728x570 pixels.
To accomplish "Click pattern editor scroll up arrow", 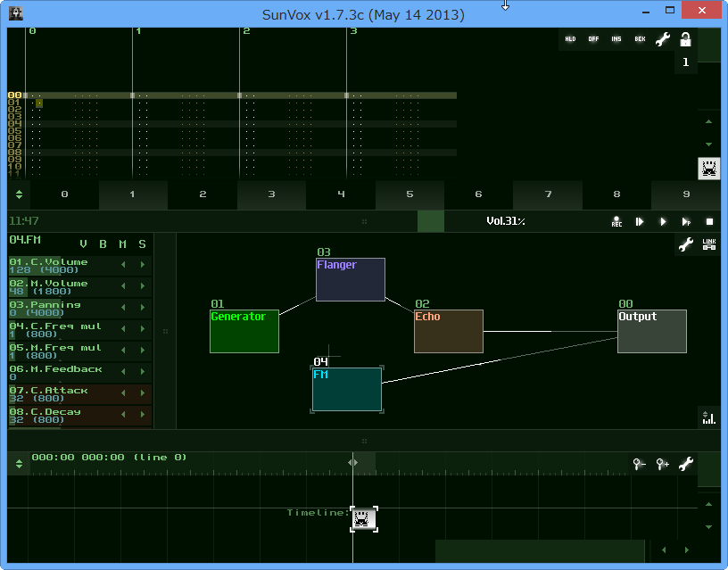I will pos(708,121).
